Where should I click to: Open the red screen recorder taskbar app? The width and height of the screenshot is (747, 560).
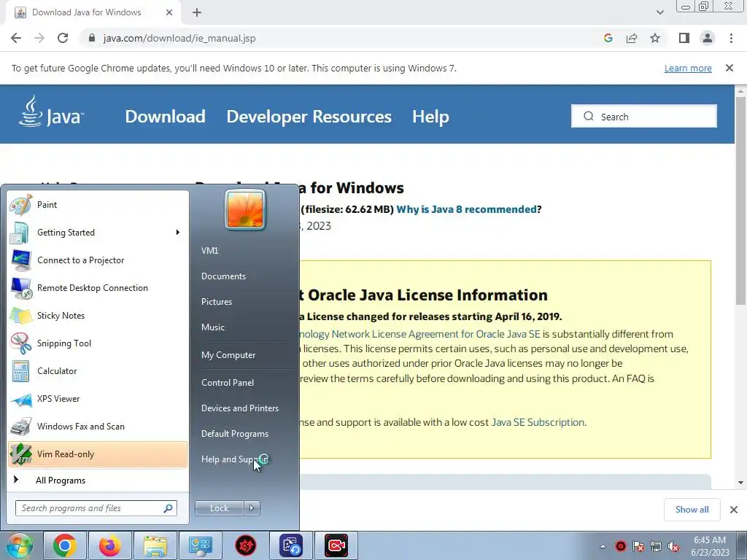click(336, 545)
